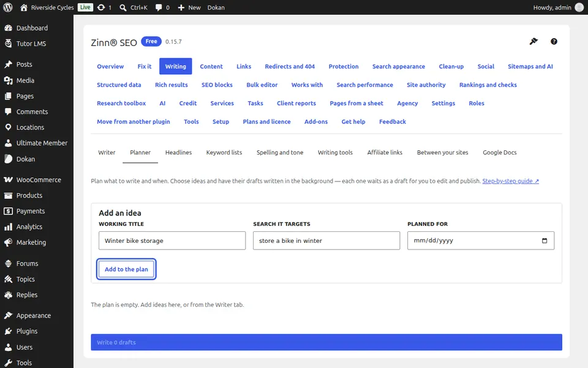Viewport: 588px width, 368px height.
Task: Click Dashboard sidebar icon
Action: tap(8, 28)
